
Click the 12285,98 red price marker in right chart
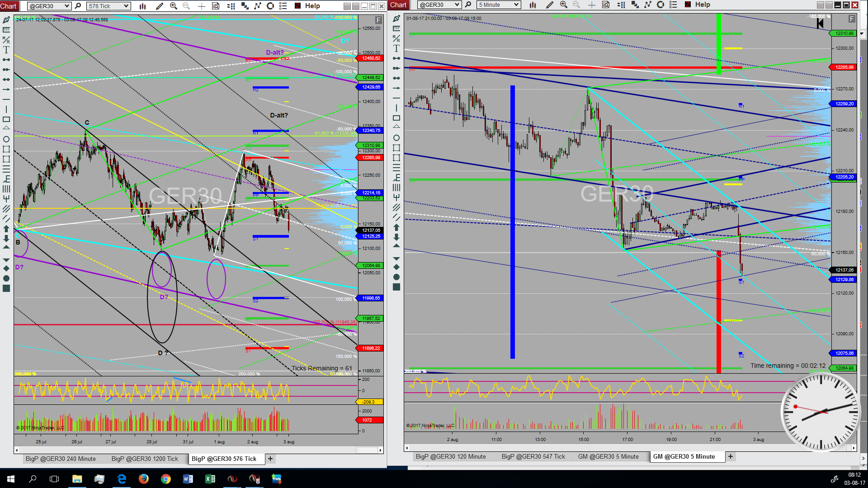tap(844, 67)
